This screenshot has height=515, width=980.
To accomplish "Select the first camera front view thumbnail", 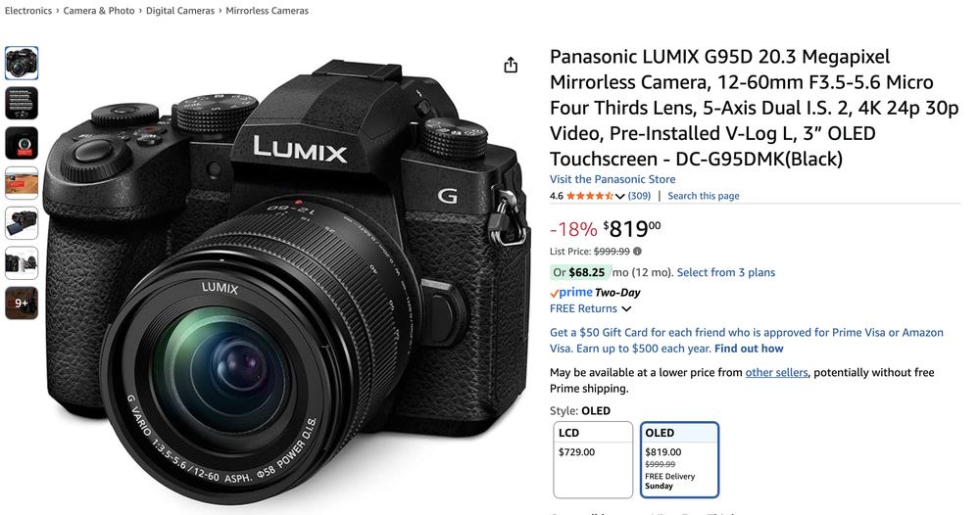I will [x=22, y=63].
